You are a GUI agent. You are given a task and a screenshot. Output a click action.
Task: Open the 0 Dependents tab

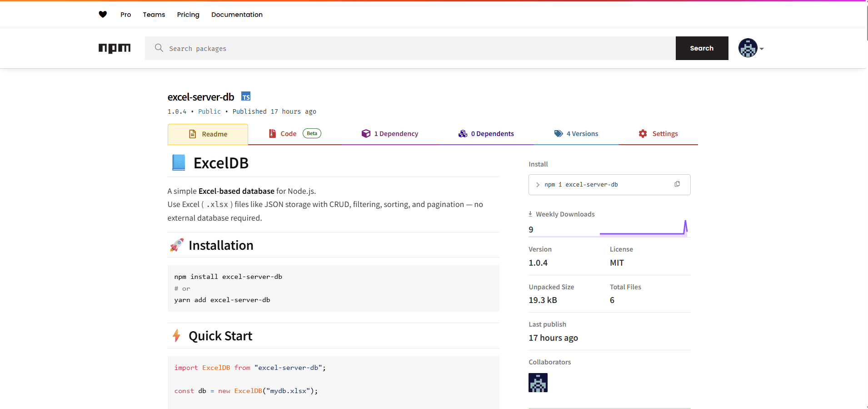[x=486, y=134]
